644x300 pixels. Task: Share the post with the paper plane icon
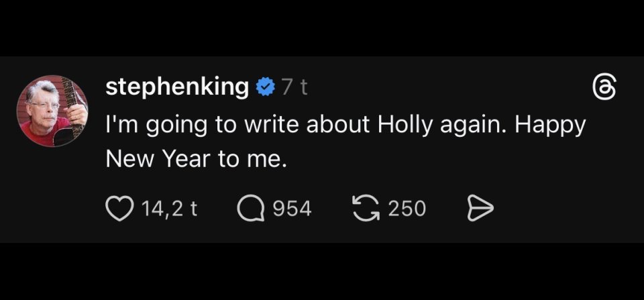pos(479,209)
